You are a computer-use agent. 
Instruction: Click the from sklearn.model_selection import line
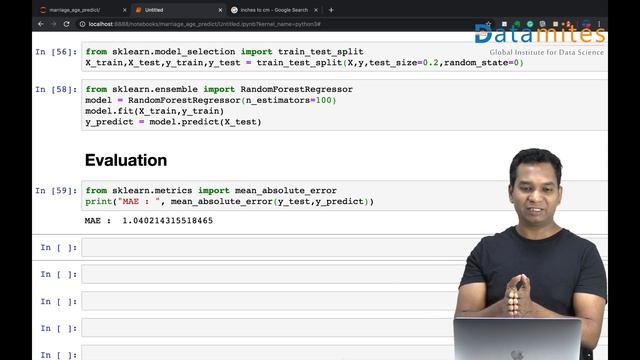[224, 52]
